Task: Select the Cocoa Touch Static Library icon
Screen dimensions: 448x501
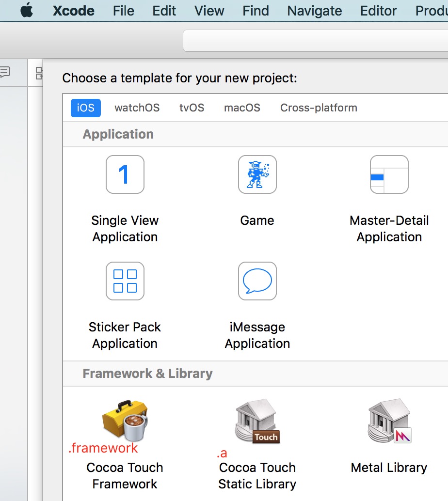Action: pyautogui.click(x=257, y=421)
